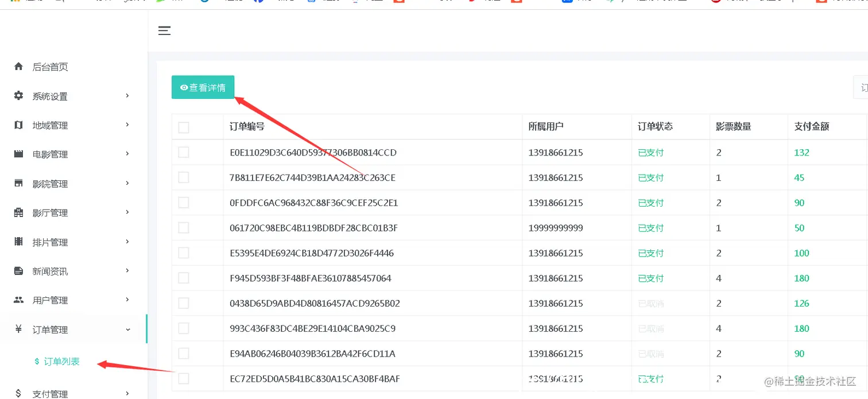Click 已取消 status of order 0438D65D9ABD4D80816457ACD9265B02
Screen dimensions: 868x399
pyautogui.click(x=650, y=303)
